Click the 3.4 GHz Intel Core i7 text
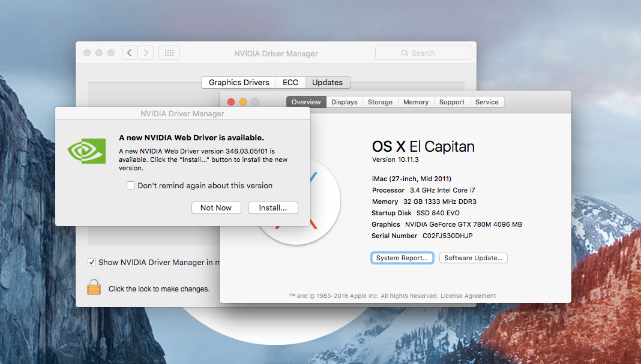This screenshot has width=641, height=364. coord(442,190)
